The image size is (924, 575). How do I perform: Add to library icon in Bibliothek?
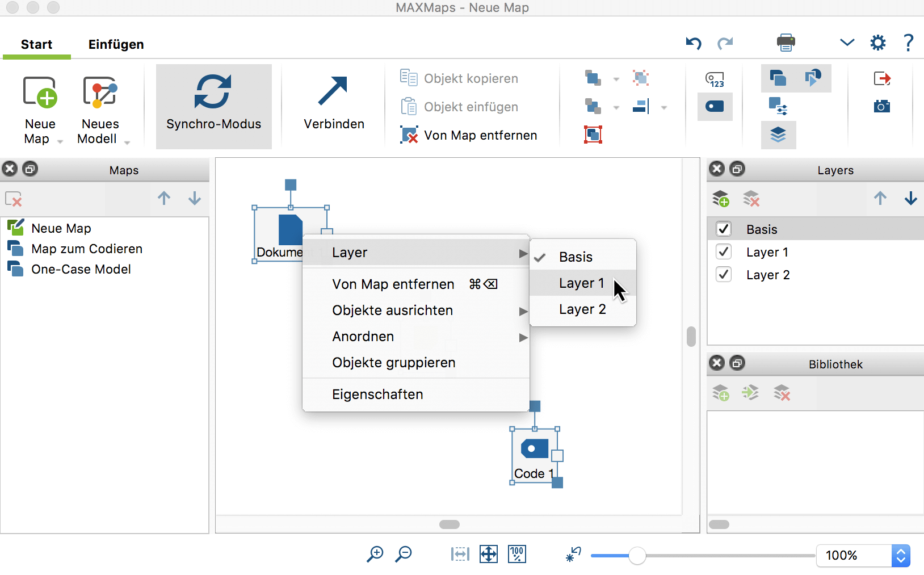tap(721, 393)
